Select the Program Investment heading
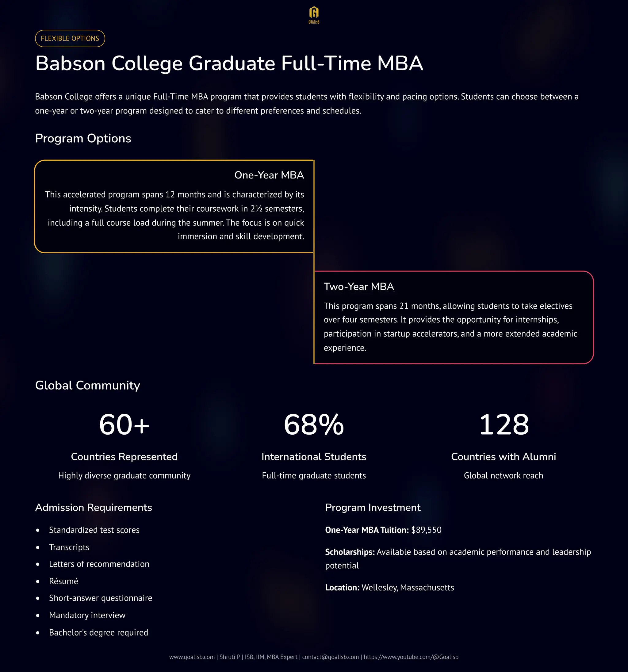The width and height of the screenshot is (628, 672). (373, 507)
